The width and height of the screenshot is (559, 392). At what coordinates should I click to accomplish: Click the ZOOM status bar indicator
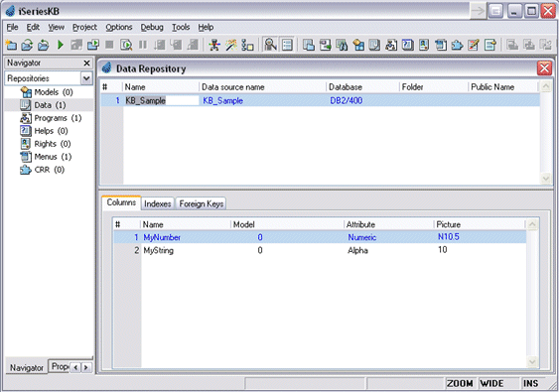(x=461, y=383)
